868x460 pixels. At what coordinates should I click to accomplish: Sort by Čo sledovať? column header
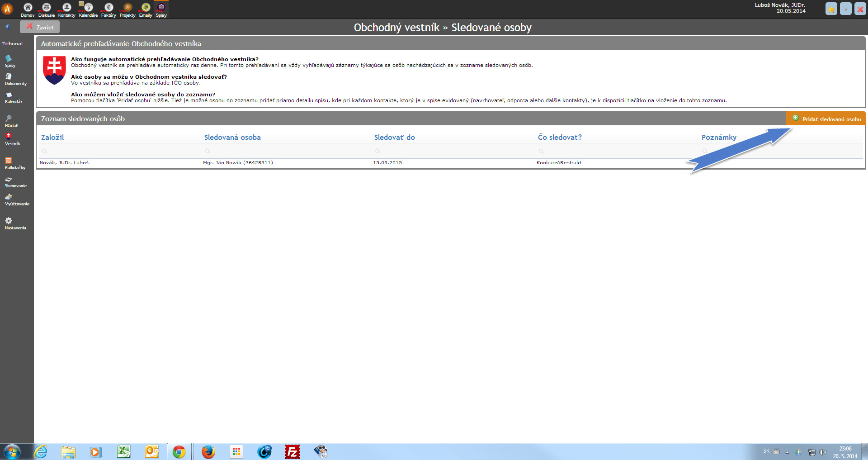pyautogui.click(x=560, y=137)
